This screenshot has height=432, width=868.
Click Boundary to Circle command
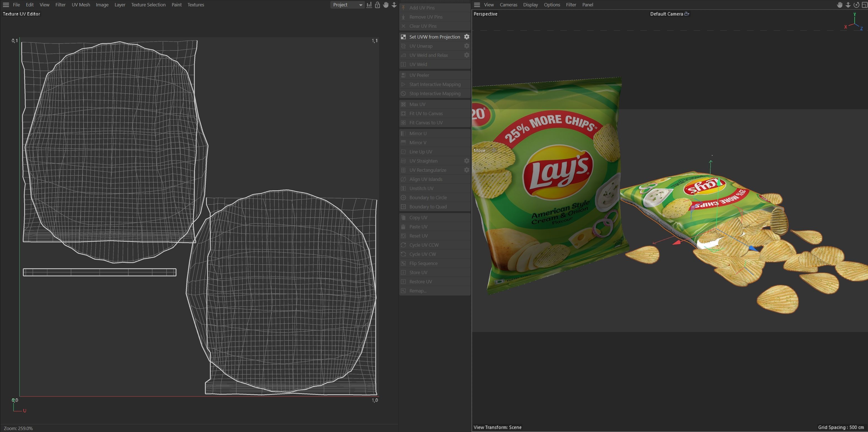pyautogui.click(x=435, y=197)
